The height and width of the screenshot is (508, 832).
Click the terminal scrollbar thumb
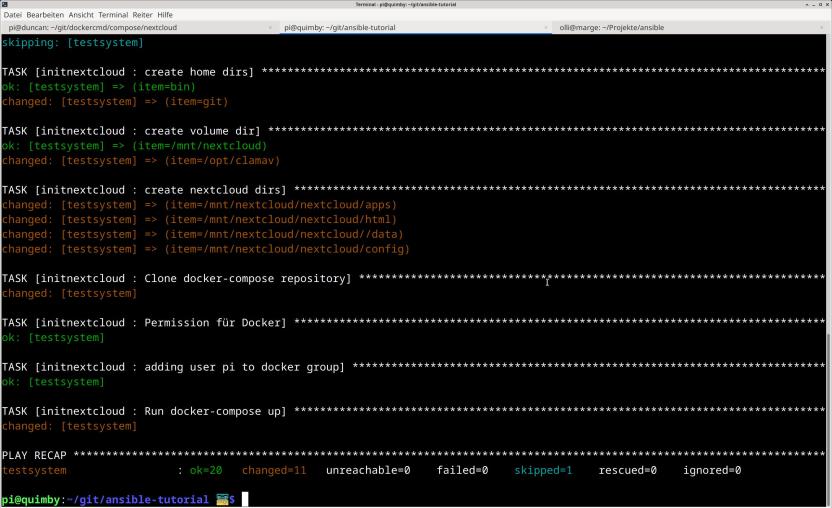pos(829,418)
